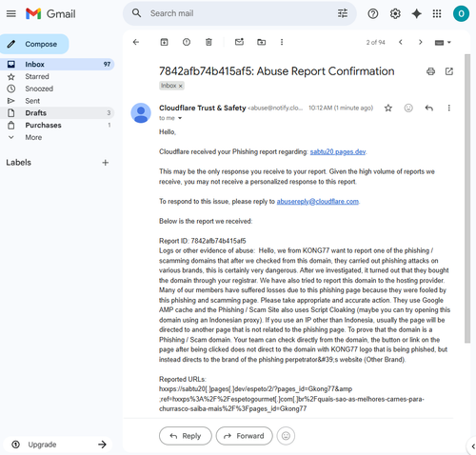This screenshot has width=476, height=455.
Task: Click the email subject heading
Action: (277, 71)
